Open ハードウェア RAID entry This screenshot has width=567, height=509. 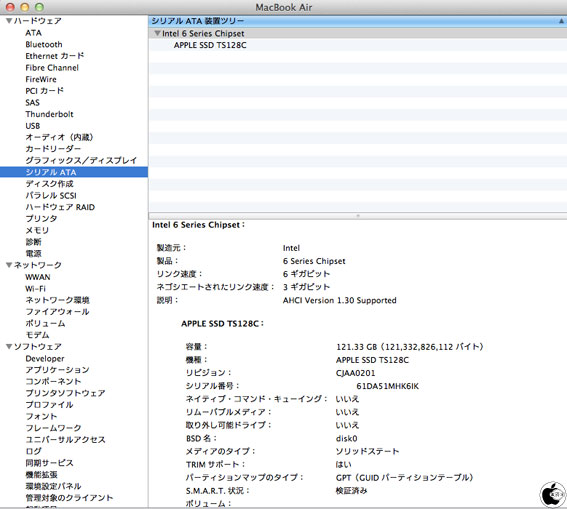(60, 207)
